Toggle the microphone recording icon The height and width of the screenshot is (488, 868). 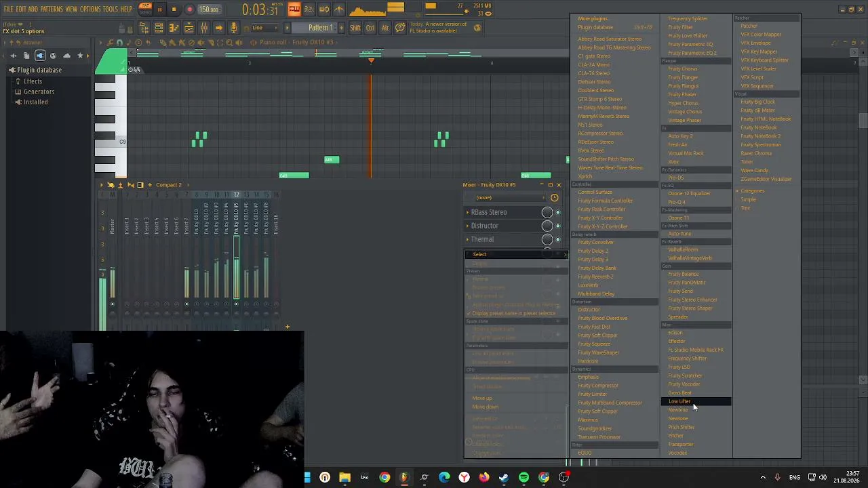pyautogui.click(x=233, y=28)
